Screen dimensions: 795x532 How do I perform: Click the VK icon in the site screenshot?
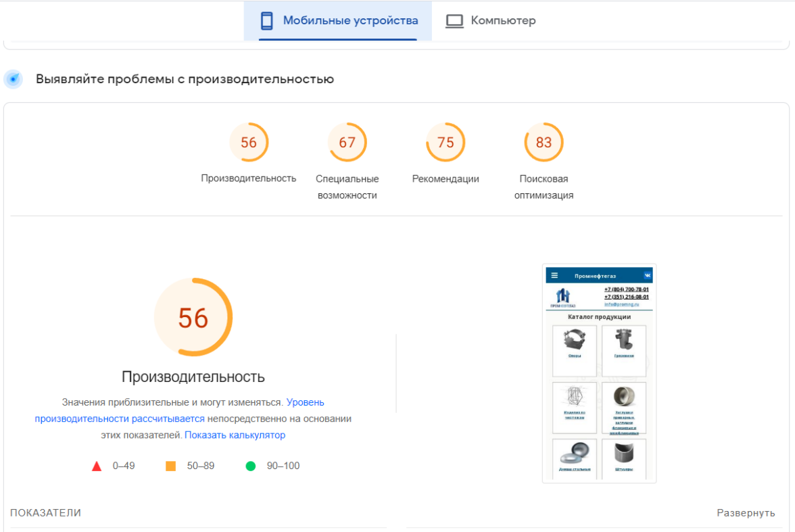[647, 276]
